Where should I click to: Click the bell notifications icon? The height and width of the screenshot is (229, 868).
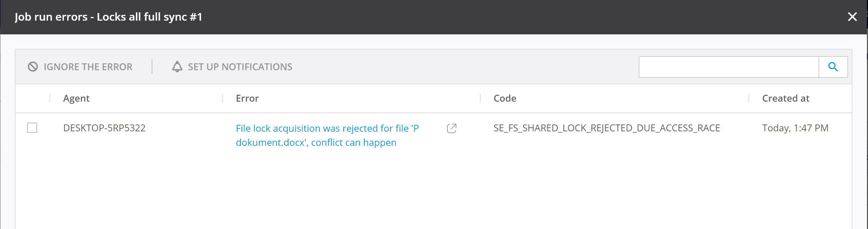(177, 67)
